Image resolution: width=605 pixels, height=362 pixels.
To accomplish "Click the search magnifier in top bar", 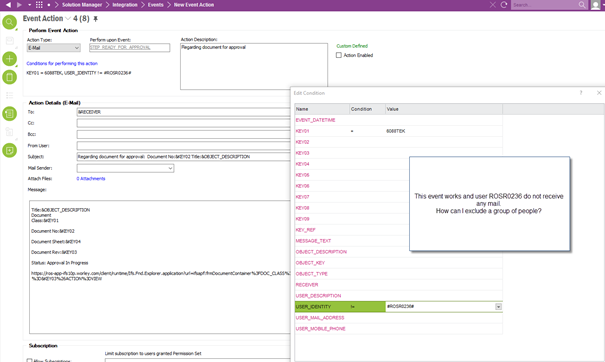I will (582, 5).
